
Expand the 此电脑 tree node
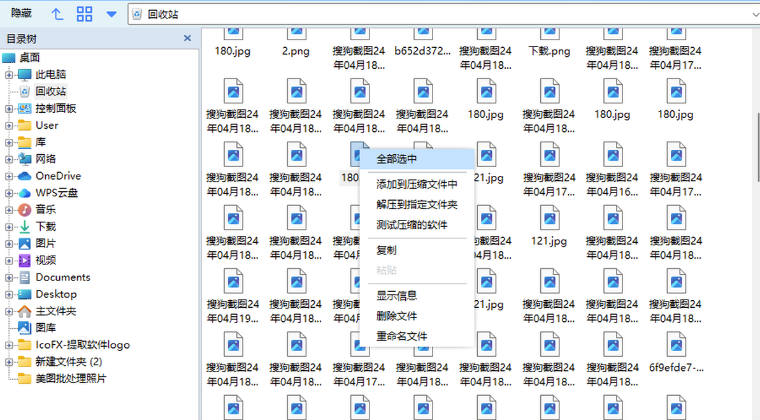(9, 75)
